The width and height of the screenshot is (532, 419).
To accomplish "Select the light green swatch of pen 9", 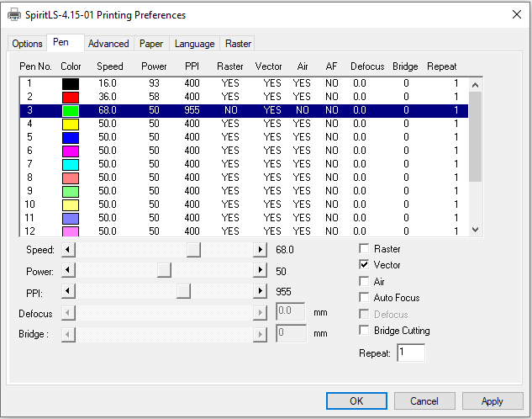I will (71, 192).
